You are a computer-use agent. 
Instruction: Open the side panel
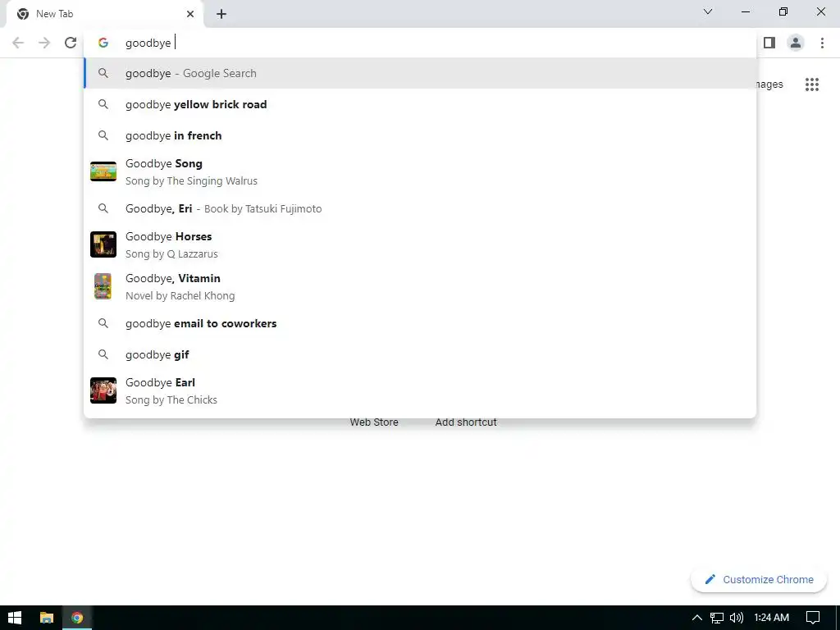tap(769, 43)
